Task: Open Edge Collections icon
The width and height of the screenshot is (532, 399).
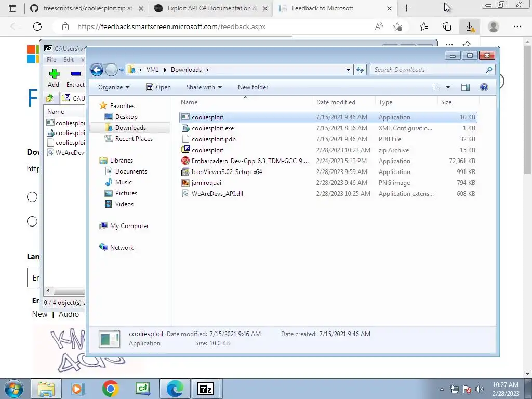Action: pos(447,26)
